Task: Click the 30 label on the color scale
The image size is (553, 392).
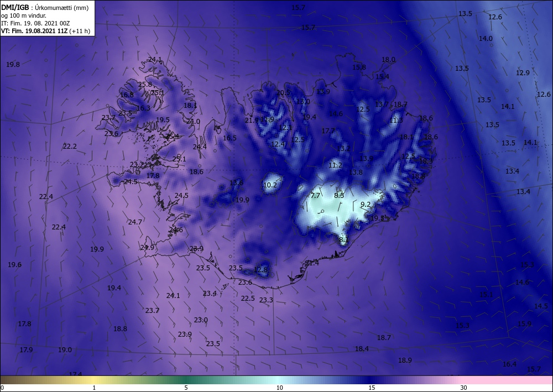Action: click(463, 388)
